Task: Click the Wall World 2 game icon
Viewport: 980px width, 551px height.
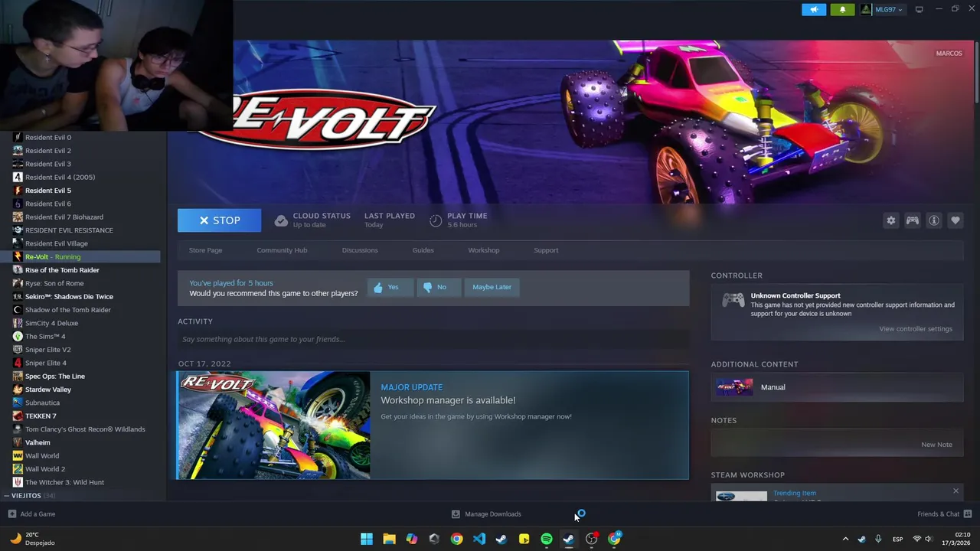Action: [x=18, y=469]
